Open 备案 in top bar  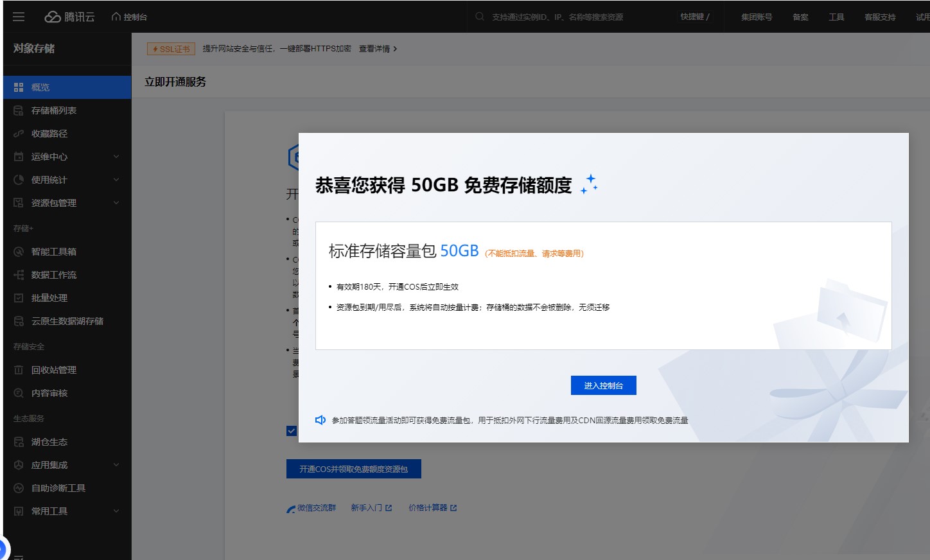[x=800, y=17]
